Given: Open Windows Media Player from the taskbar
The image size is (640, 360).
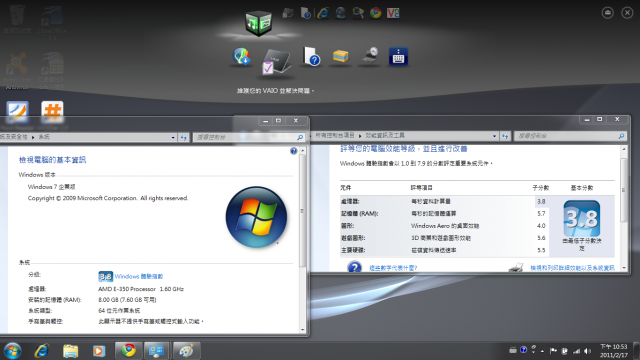Looking at the screenshot, I should click(x=98, y=351).
